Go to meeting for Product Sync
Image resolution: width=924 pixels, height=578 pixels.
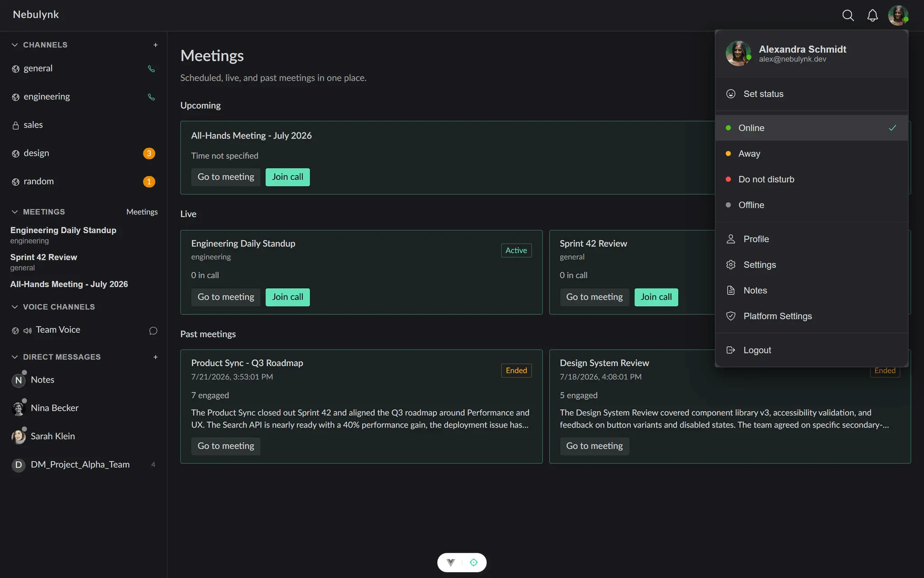coord(226,446)
